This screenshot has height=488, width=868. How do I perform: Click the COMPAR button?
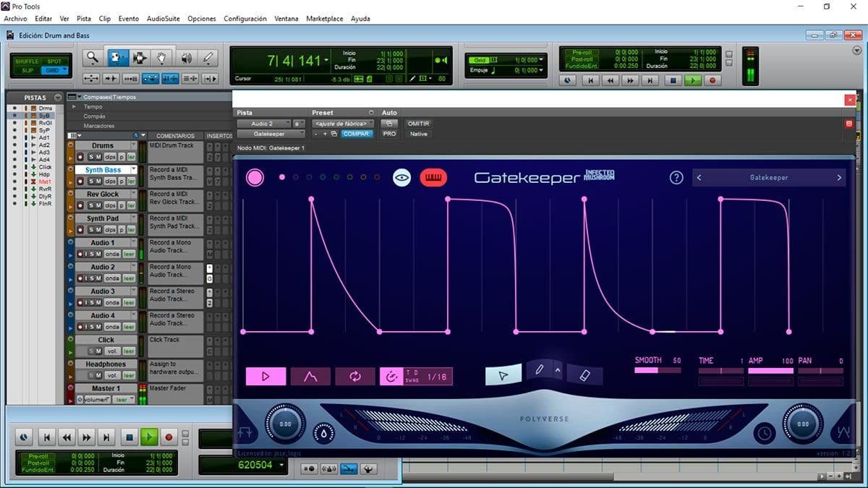(x=357, y=134)
